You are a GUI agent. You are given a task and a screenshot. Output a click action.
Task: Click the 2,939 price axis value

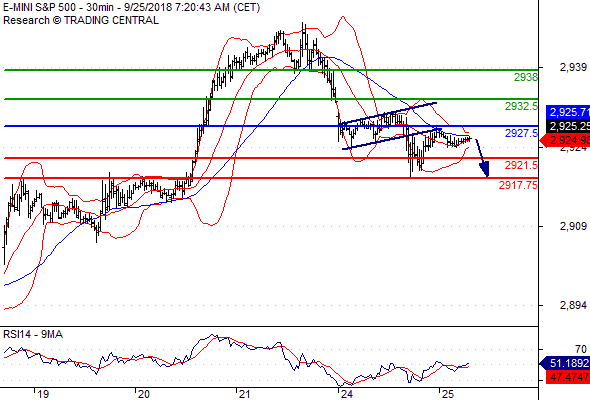point(573,67)
